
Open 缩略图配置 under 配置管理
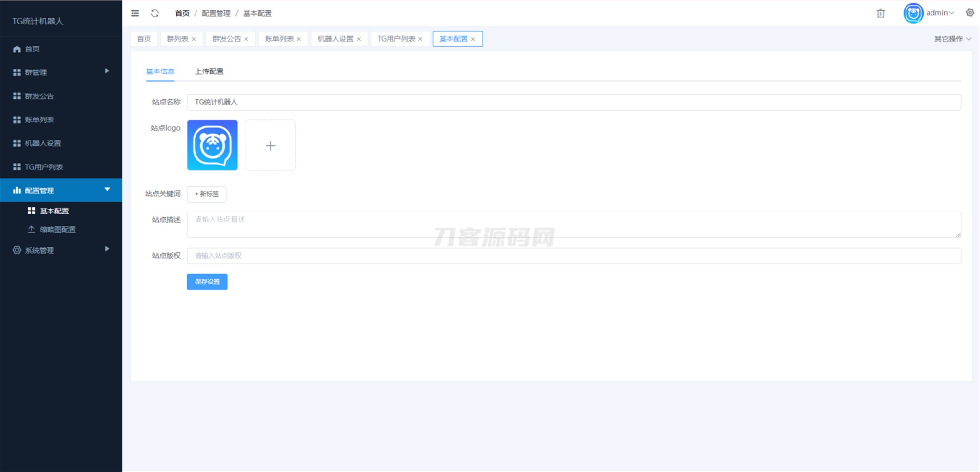click(x=58, y=229)
